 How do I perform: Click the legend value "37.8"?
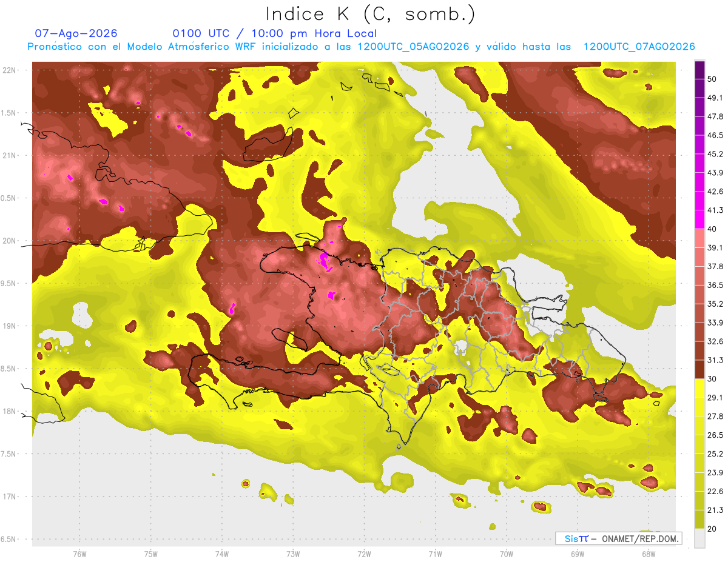coord(715,266)
